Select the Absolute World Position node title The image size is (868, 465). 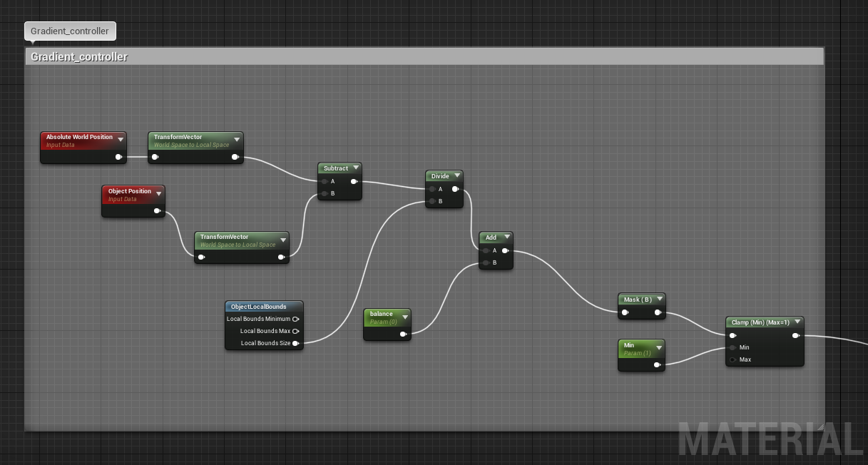click(x=79, y=137)
